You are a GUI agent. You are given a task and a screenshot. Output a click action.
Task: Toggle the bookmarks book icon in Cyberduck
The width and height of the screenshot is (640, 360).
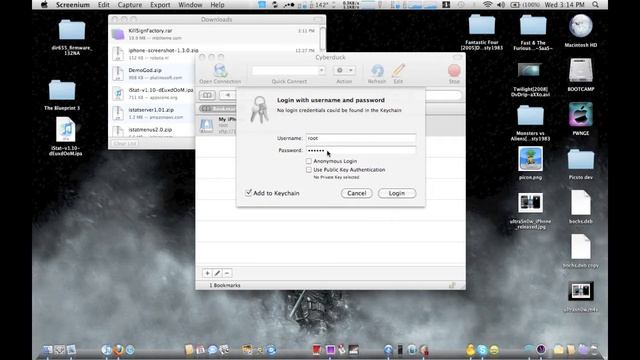207,95
